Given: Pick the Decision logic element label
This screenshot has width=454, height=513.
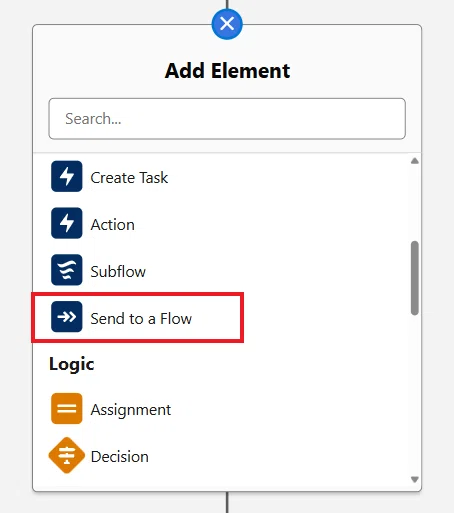Looking at the screenshot, I should [x=120, y=457].
